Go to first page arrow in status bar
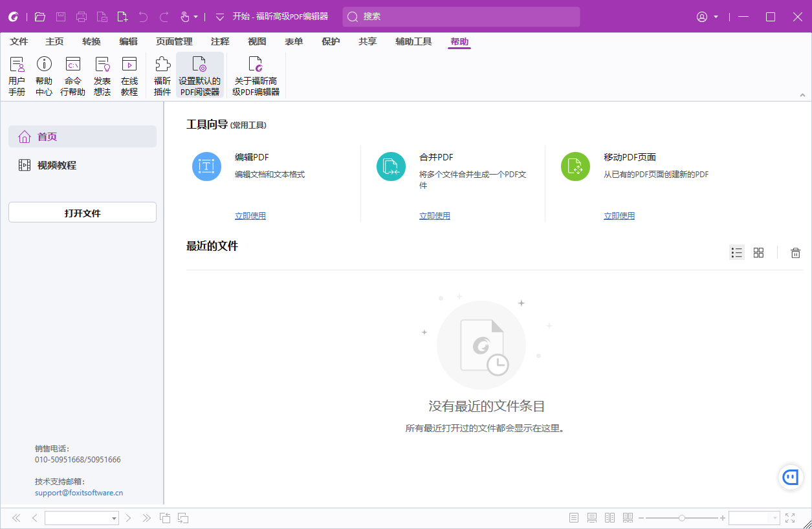This screenshot has width=812, height=529. point(16,518)
